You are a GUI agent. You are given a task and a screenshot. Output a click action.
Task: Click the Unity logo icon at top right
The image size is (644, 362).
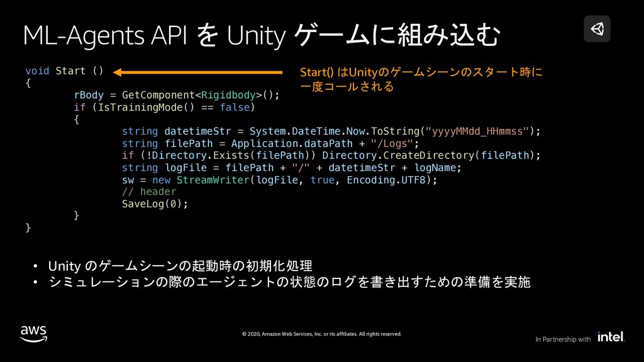[597, 29]
